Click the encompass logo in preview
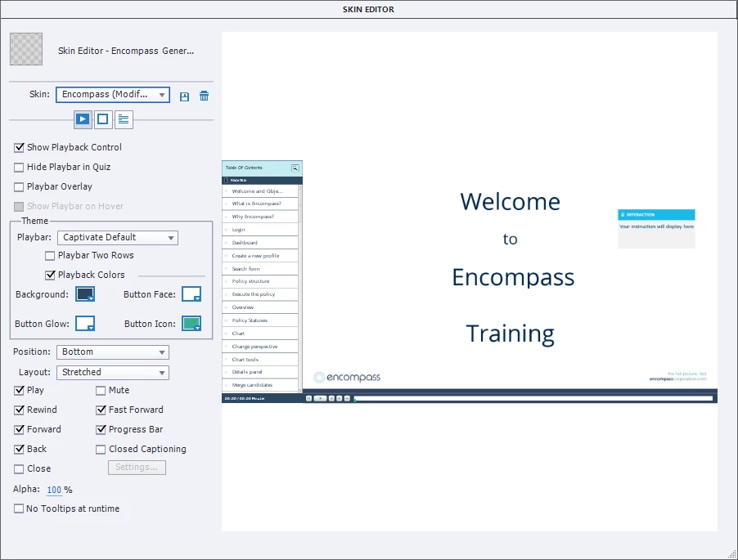The height and width of the screenshot is (560, 738). click(347, 377)
